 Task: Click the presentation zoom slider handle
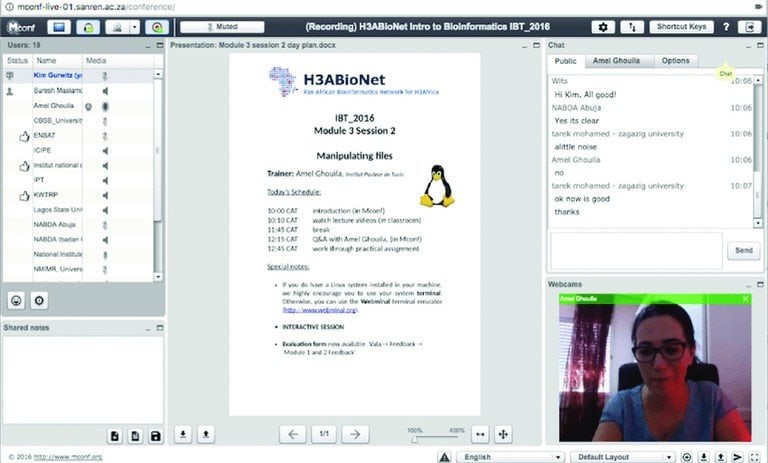tap(415, 440)
